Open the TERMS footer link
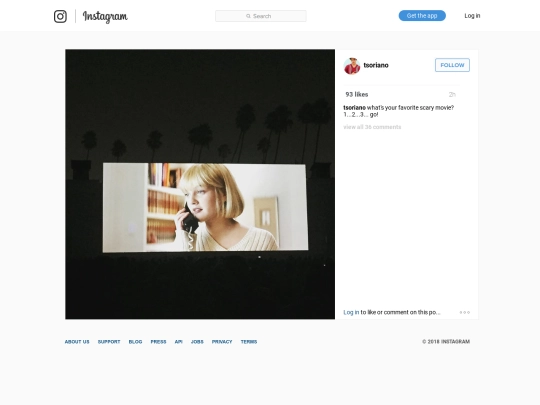Viewport: 540px width, 405px height. (249, 342)
